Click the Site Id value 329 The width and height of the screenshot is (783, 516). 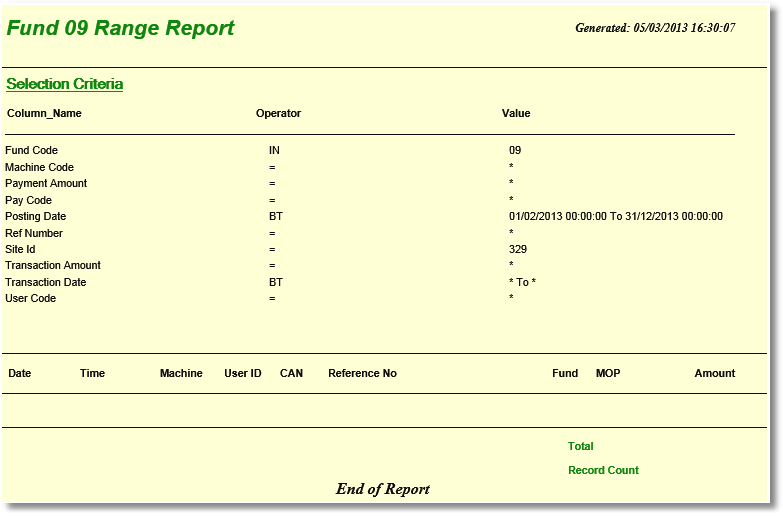(518, 249)
